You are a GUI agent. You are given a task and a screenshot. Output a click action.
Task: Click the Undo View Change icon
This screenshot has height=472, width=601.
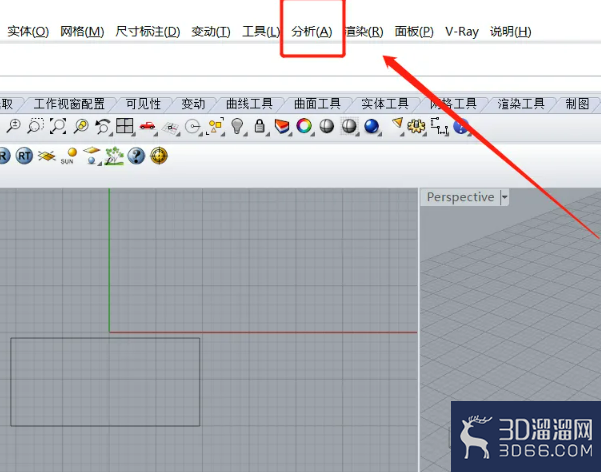coord(103,126)
